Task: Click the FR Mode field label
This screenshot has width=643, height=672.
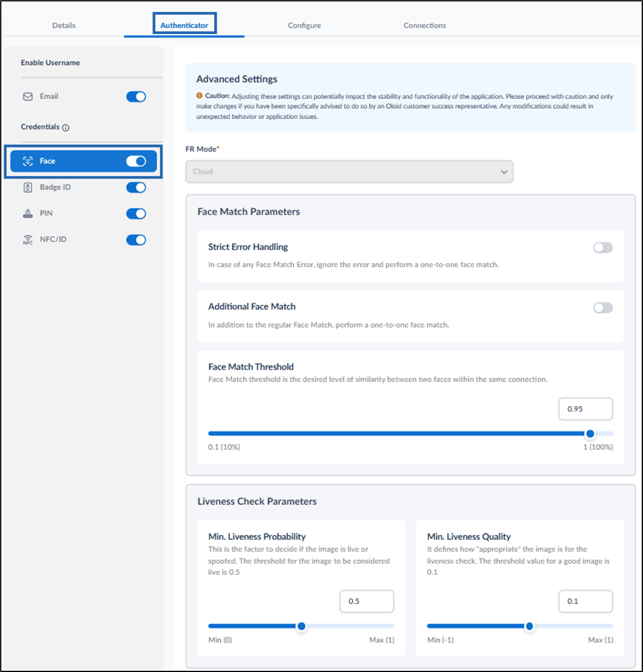Action: 202,149
